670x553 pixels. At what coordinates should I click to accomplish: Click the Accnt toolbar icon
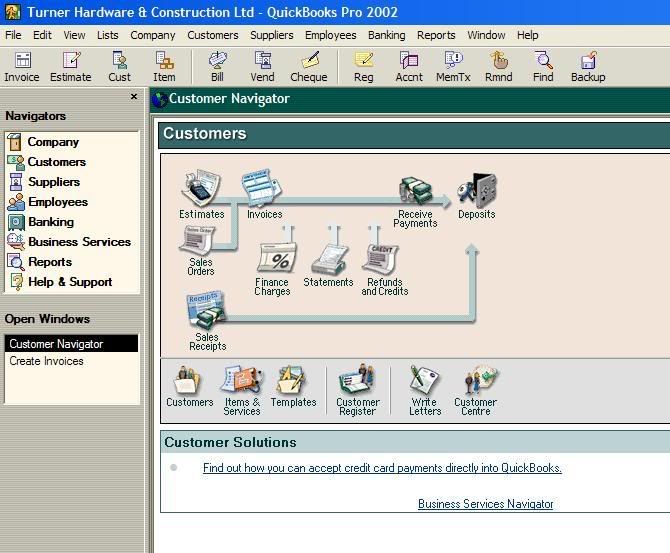click(409, 67)
